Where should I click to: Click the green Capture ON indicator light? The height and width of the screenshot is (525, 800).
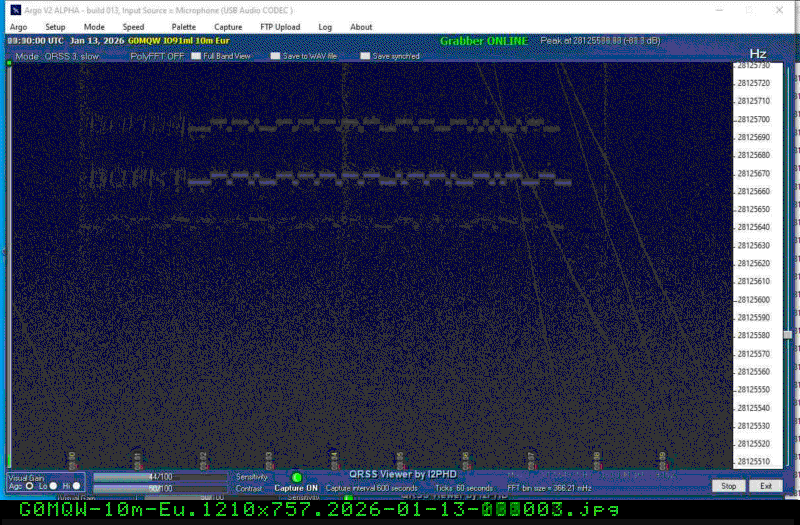point(296,478)
